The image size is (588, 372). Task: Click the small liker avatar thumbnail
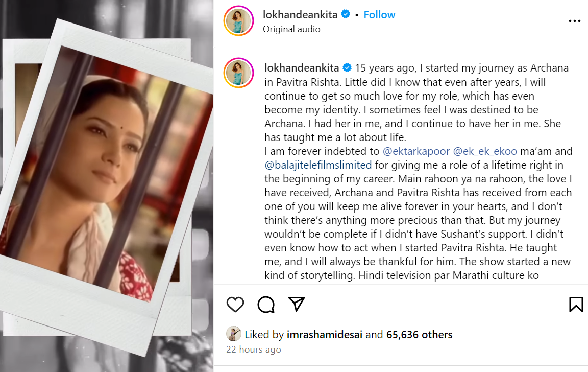coord(234,334)
